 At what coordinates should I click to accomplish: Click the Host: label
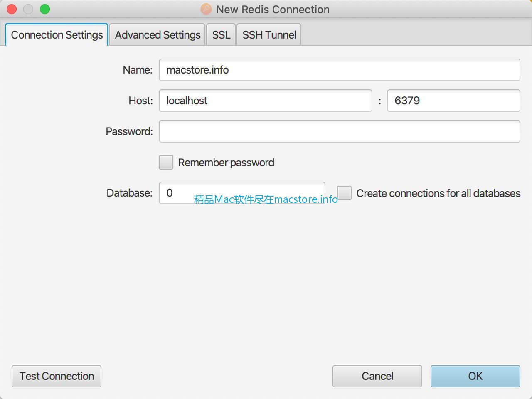140,101
